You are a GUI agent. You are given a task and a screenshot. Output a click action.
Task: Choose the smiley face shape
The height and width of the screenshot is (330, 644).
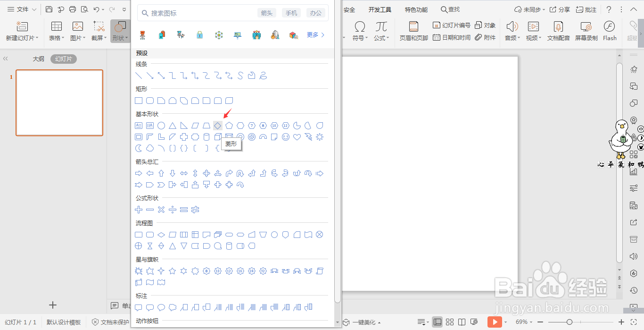[286, 137]
